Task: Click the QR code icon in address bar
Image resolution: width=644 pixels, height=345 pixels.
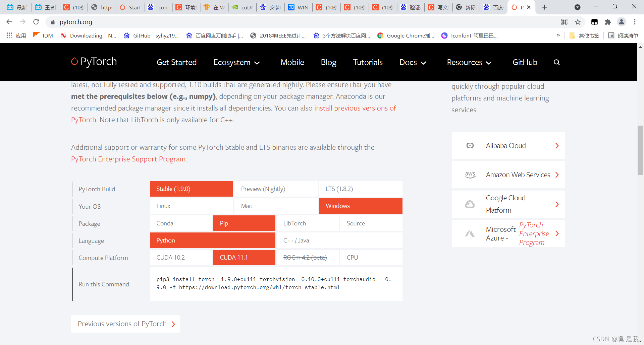Action: point(564,22)
